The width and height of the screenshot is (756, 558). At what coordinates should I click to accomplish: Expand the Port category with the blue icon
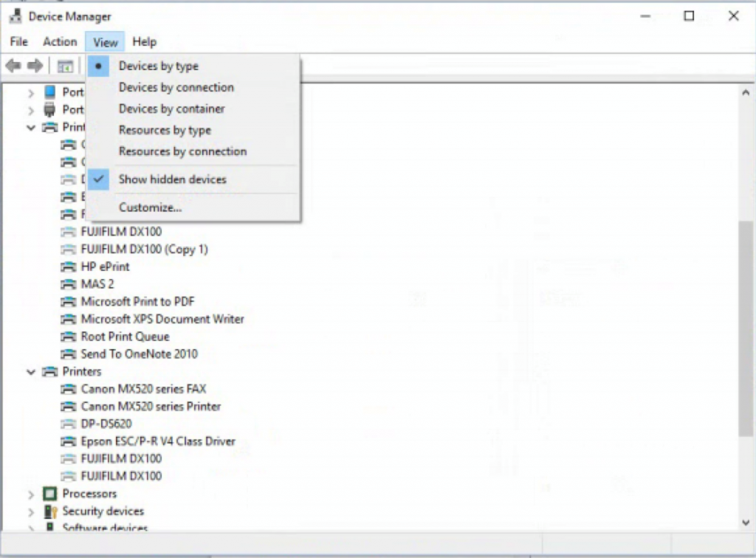pyautogui.click(x=31, y=93)
